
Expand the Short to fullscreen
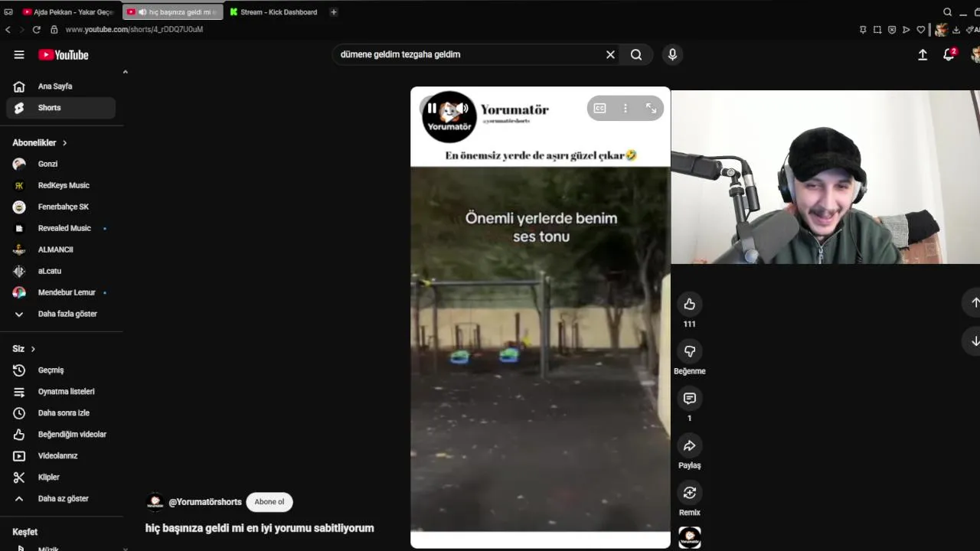click(x=651, y=109)
